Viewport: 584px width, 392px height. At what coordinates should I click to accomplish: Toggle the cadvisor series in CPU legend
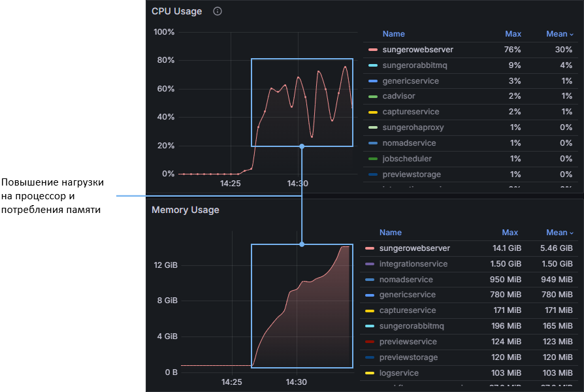click(x=398, y=97)
